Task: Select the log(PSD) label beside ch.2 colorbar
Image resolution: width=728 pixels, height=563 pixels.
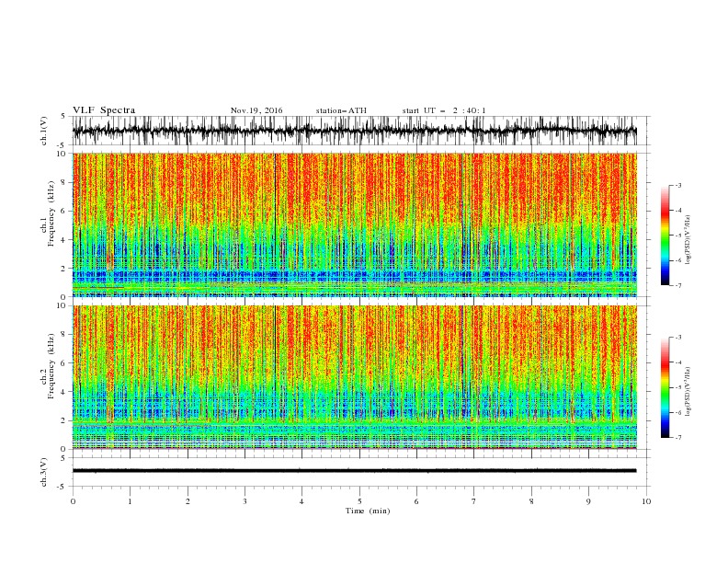Action: 688,392
